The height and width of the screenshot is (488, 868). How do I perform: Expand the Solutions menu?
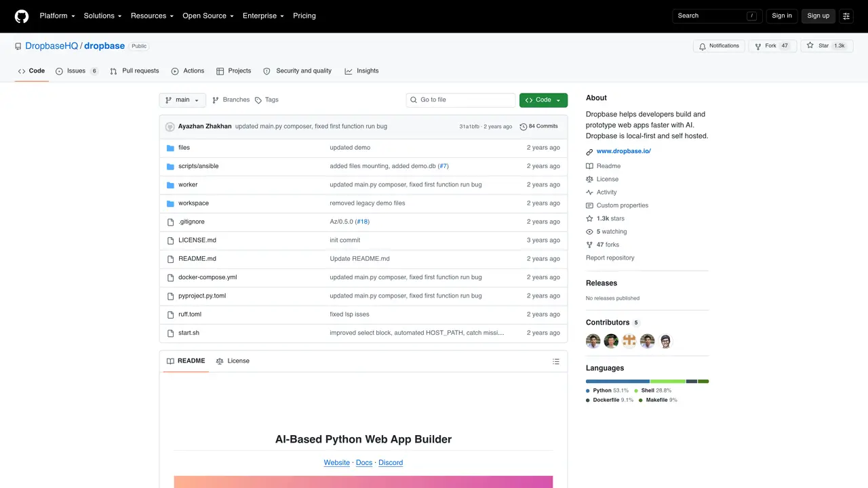(102, 16)
